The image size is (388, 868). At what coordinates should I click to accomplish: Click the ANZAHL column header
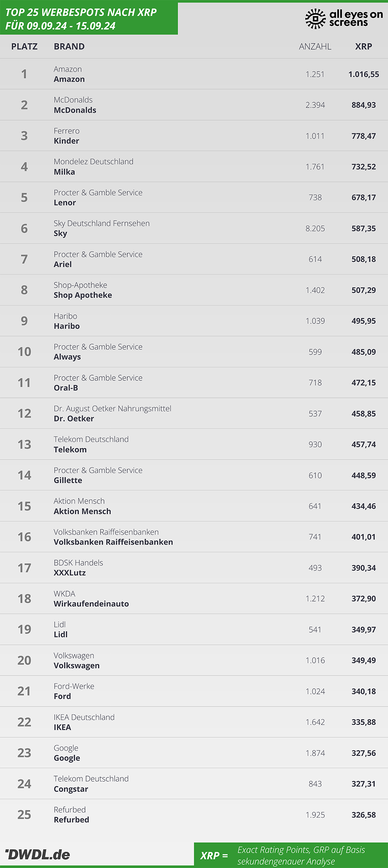coord(315,47)
